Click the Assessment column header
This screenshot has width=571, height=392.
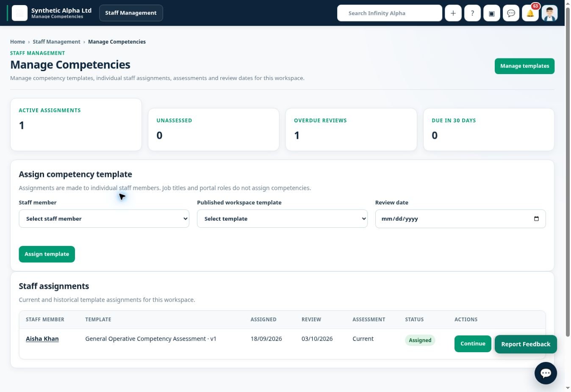click(x=369, y=320)
